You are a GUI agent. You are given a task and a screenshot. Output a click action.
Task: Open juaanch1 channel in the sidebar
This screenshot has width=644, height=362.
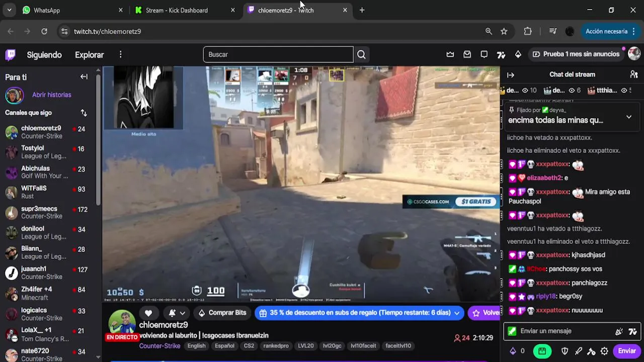tap(48, 273)
